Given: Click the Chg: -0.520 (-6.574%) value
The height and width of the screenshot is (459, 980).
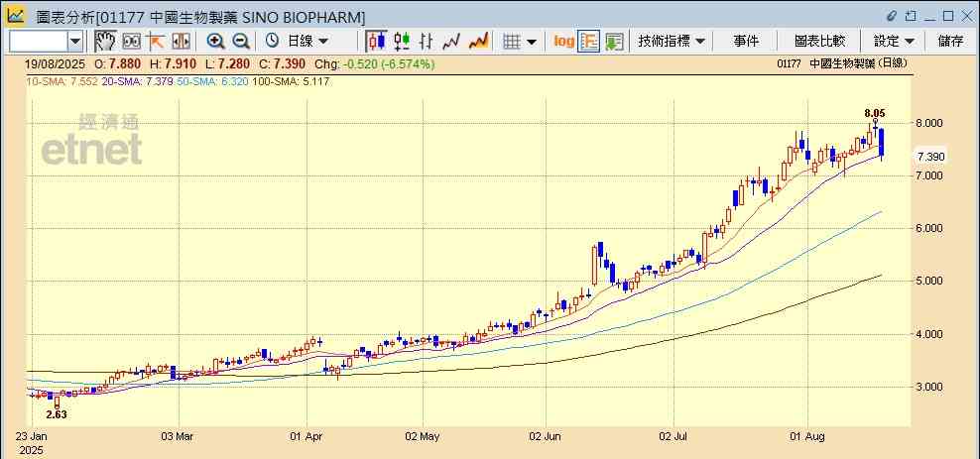Looking at the screenshot, I should [374, 63].
